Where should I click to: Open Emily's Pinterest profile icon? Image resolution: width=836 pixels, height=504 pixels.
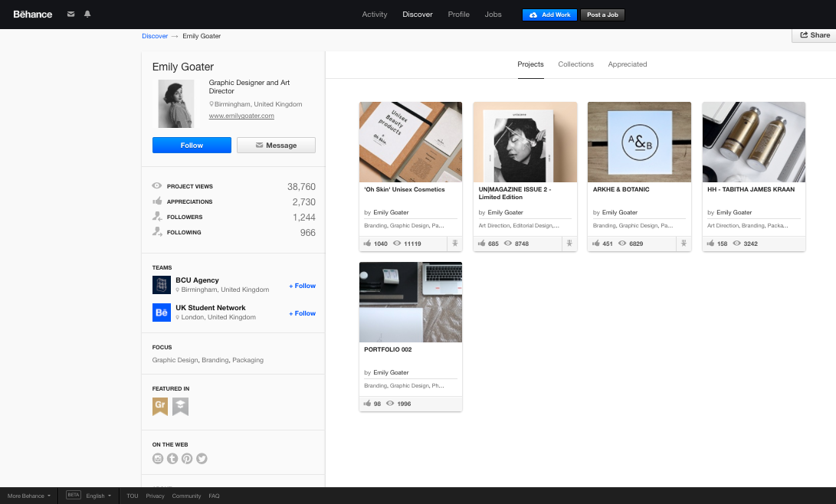click(x=187, y=459)
